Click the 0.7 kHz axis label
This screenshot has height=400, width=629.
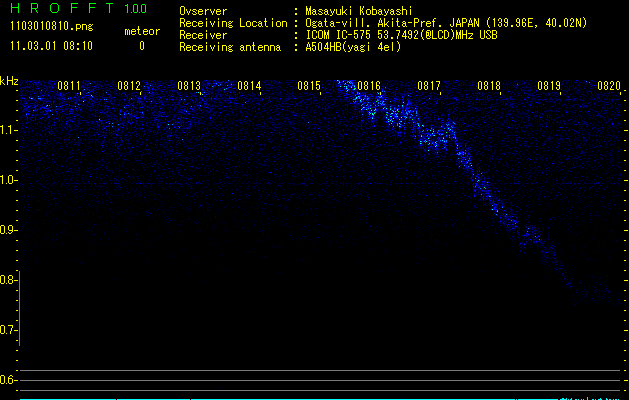(8, 330)
